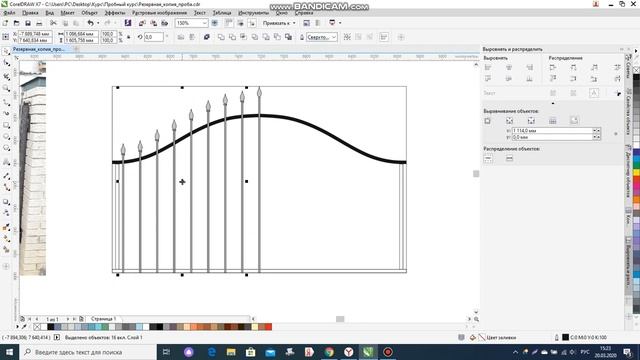Open the Вид menu

[49, 13]
